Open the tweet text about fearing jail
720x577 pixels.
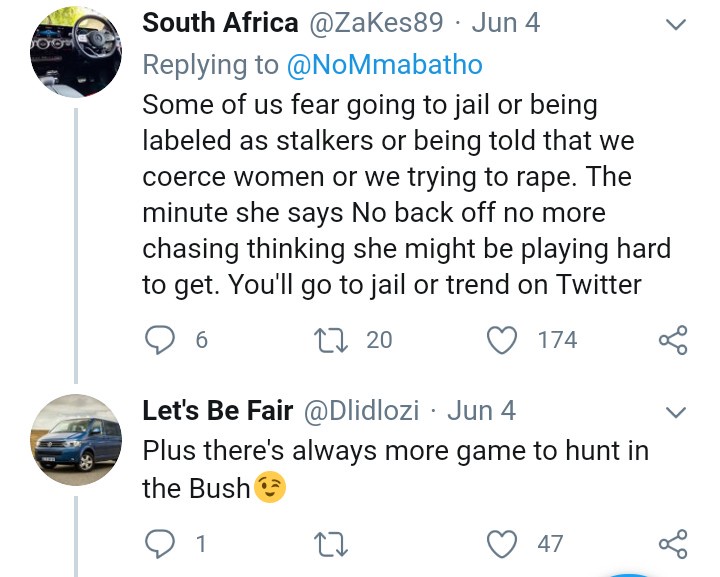coord(390,194)
